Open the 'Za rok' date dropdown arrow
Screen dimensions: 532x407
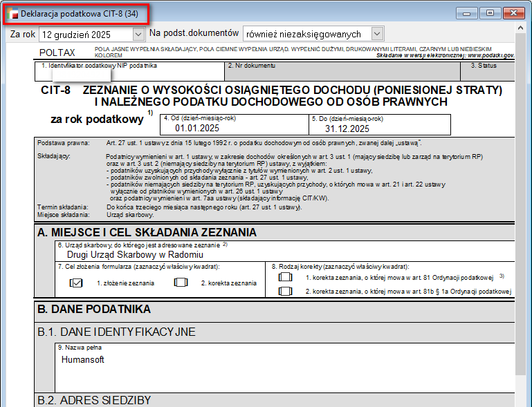coord(138,33)
